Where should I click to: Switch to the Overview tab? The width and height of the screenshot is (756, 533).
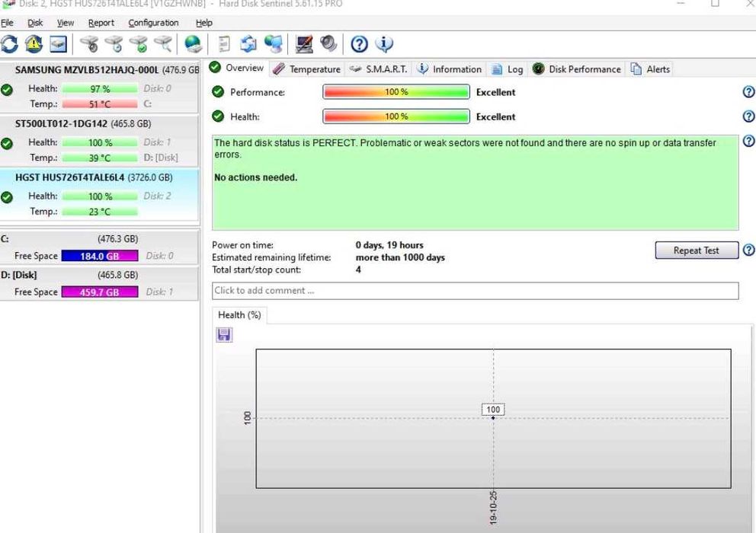237,68
